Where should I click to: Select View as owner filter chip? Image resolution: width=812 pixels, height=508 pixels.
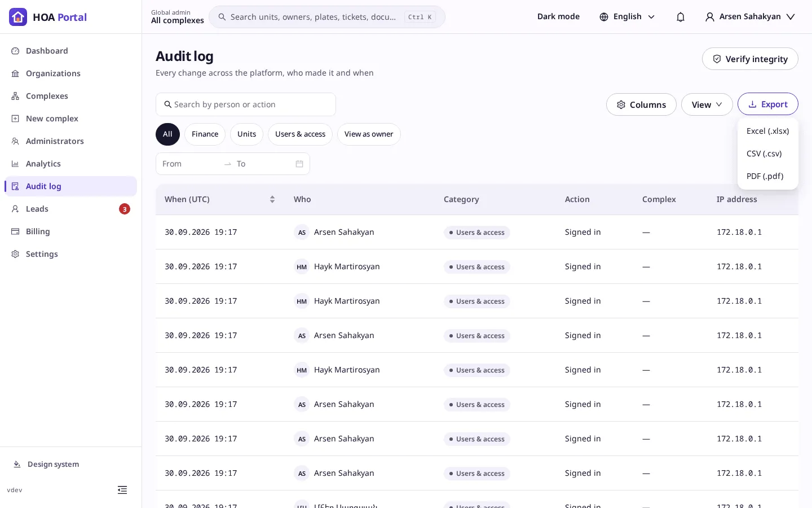click(x=369, y=134)
